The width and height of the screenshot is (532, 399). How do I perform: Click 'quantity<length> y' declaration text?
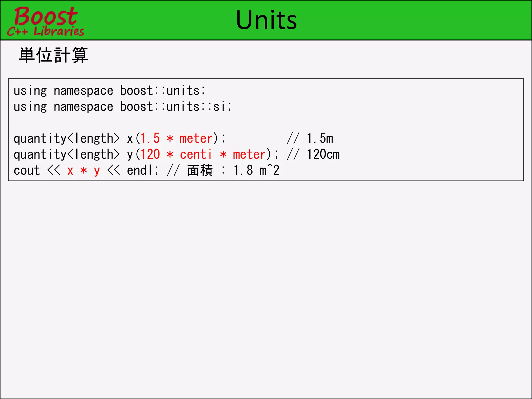pos(74,155)
